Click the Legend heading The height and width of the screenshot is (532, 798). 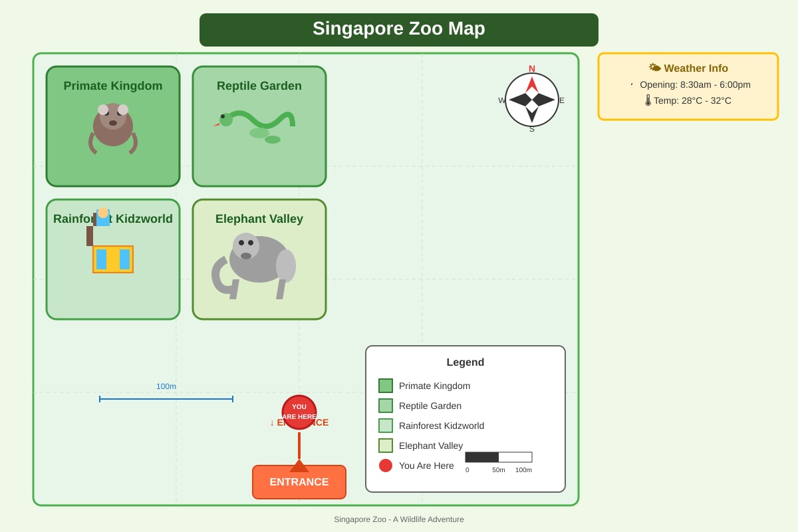465,362
